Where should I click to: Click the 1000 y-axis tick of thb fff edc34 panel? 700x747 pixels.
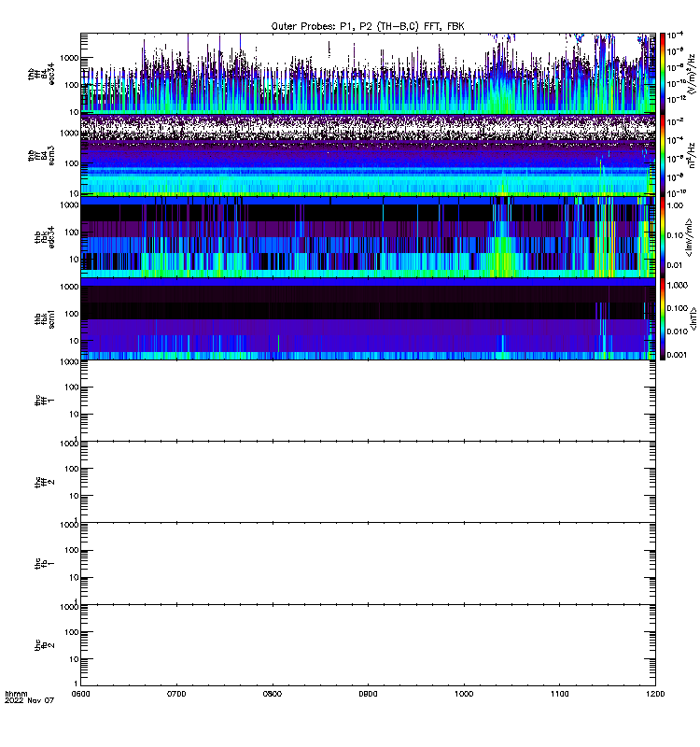click(69, 58)
